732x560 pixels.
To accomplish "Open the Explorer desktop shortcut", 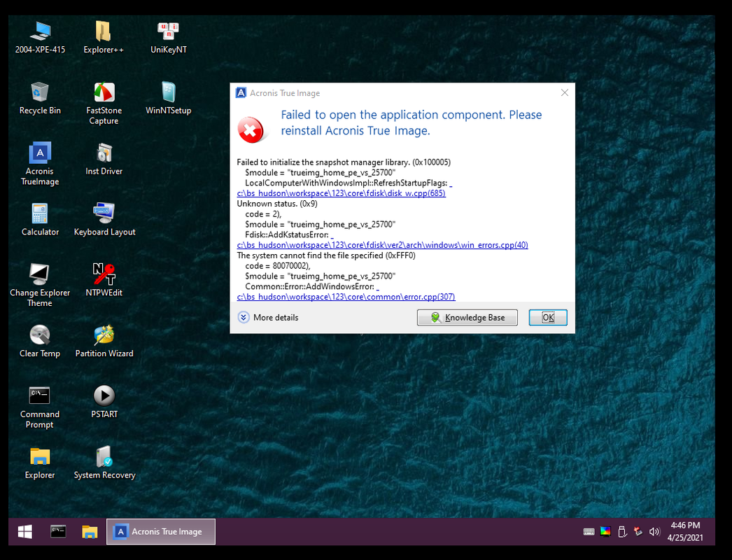I will (40, 463).
